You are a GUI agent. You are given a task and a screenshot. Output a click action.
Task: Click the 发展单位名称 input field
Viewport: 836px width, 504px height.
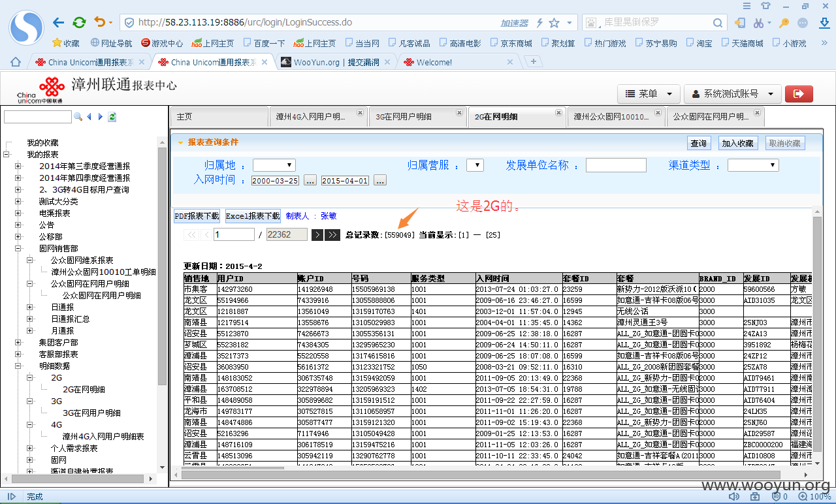click(x=616, y=165)
